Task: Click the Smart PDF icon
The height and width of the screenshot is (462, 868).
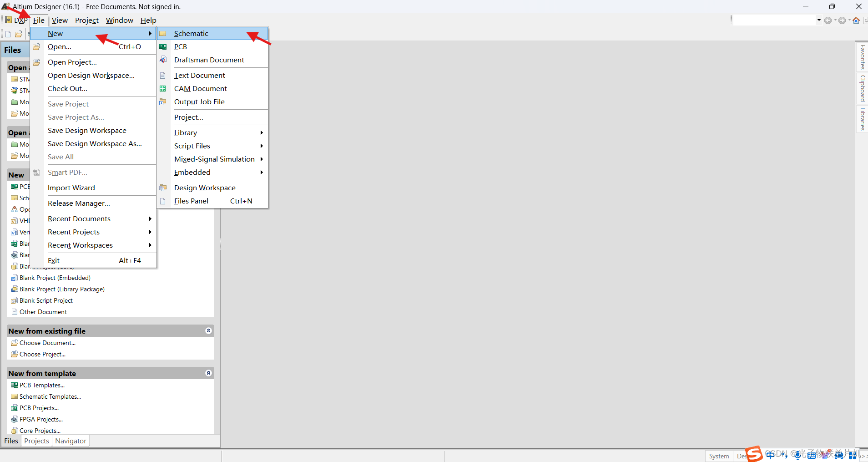Action: point(36,173)
